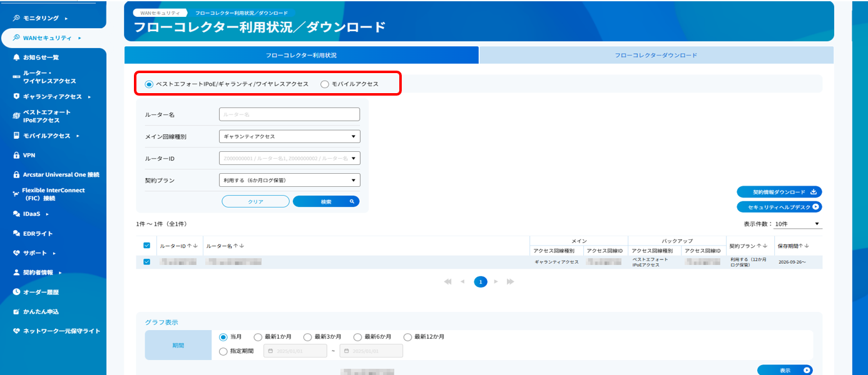Select the ベストエフォートIPoE/ギャランティ/ワイヤレスアクセス radio button
Image resolution: width=868 pixels, height=375 pixels.
point(149,84)
